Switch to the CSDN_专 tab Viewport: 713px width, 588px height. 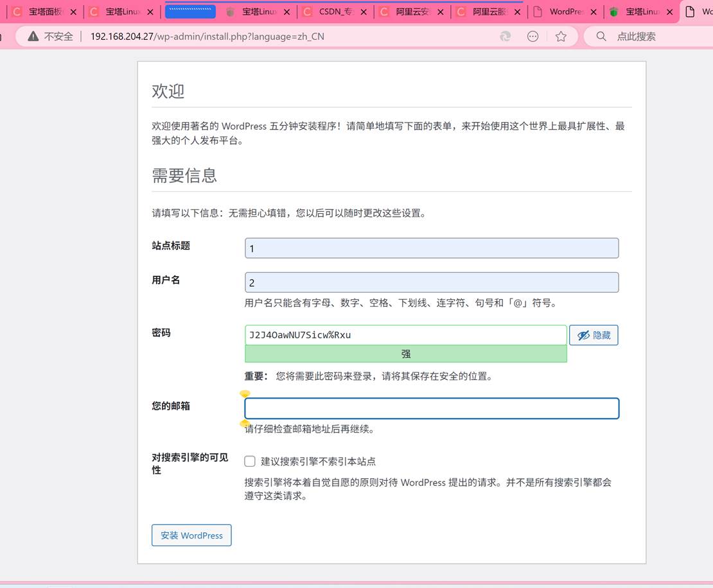[x=335, y=12]
